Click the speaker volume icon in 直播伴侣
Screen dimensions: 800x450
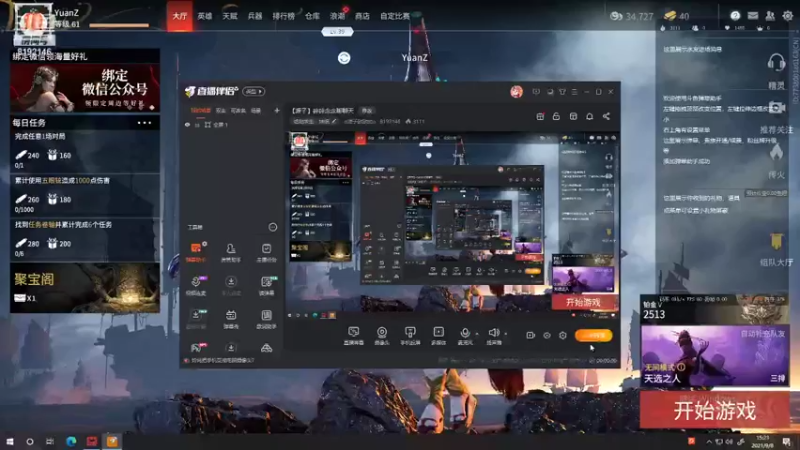tap(493, 333)
